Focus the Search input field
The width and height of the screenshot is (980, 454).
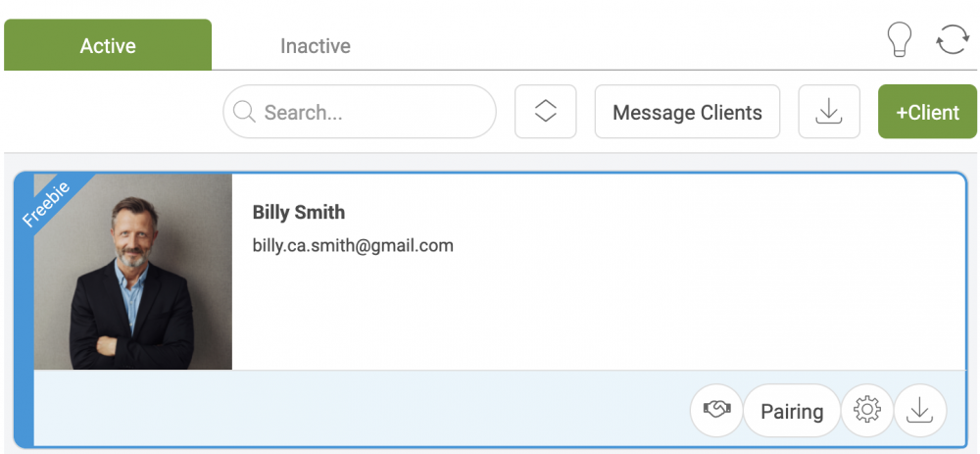360,112
